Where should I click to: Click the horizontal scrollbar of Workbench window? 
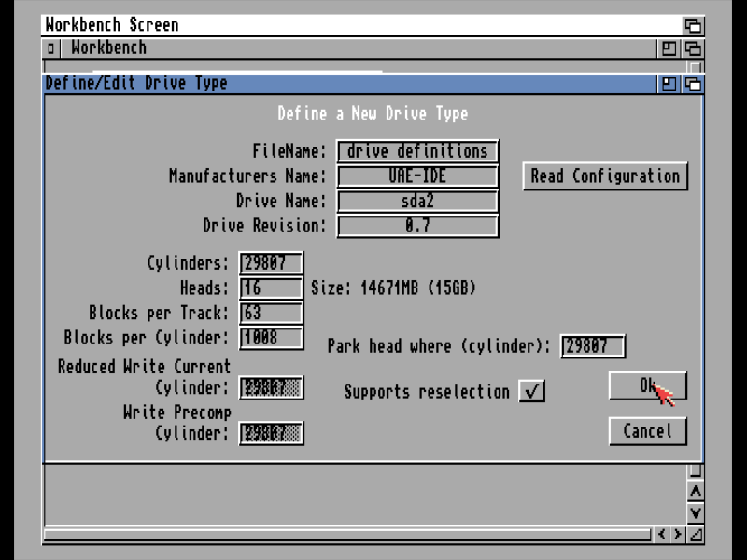point(345,535)
